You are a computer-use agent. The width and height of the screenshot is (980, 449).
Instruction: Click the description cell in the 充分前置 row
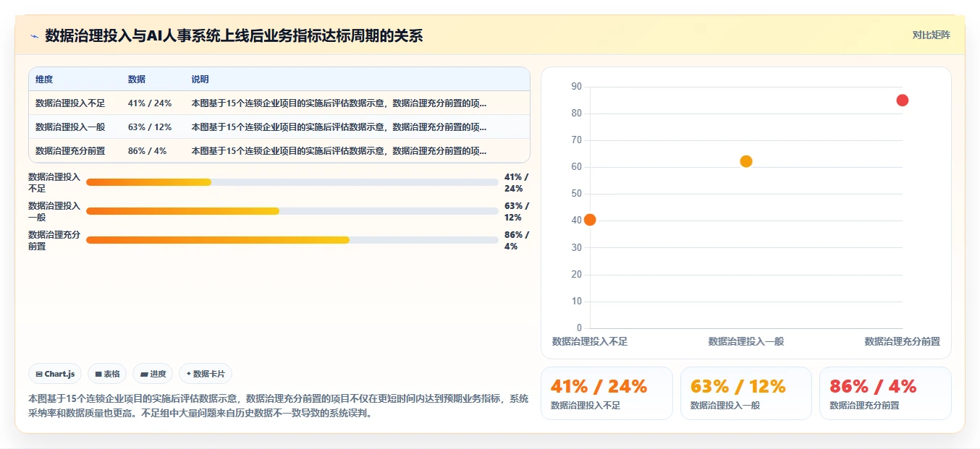point(339,151)
